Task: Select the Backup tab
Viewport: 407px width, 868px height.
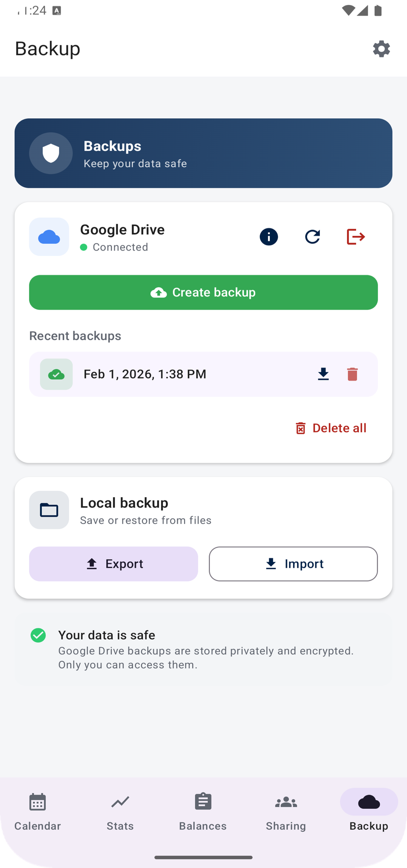Action: [369, 811]
